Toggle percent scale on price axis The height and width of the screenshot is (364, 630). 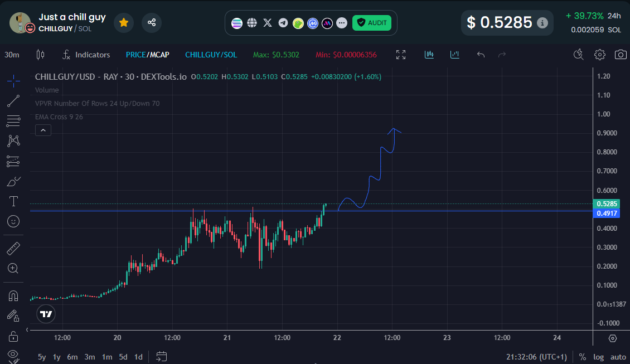pos(582,357)
